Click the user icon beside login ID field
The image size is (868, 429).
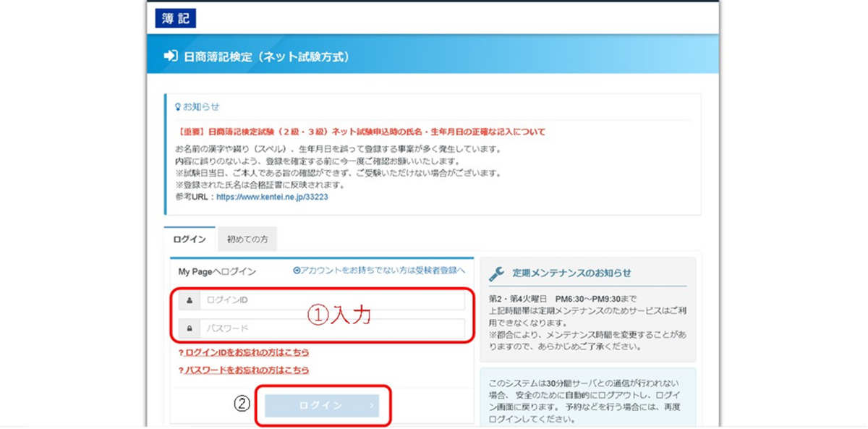189,300
